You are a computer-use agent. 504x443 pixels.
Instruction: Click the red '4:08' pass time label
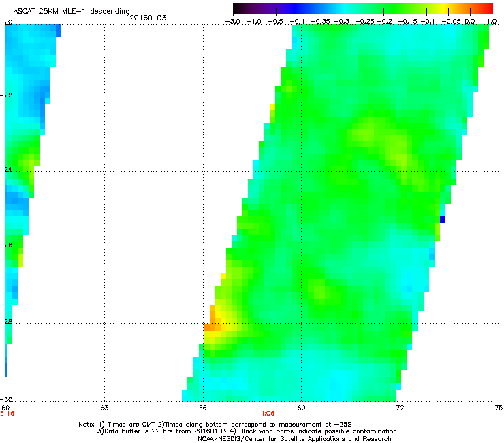[268, 414]
